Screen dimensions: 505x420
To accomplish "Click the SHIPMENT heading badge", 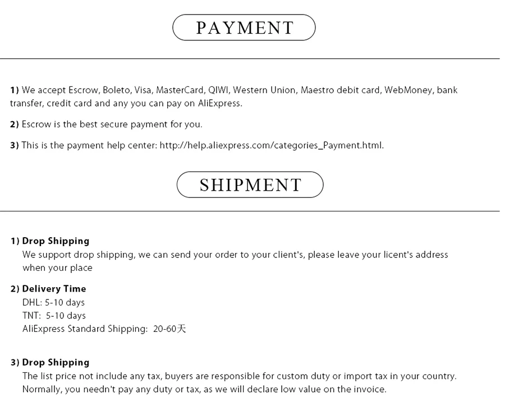I will [x=250, y=184].
